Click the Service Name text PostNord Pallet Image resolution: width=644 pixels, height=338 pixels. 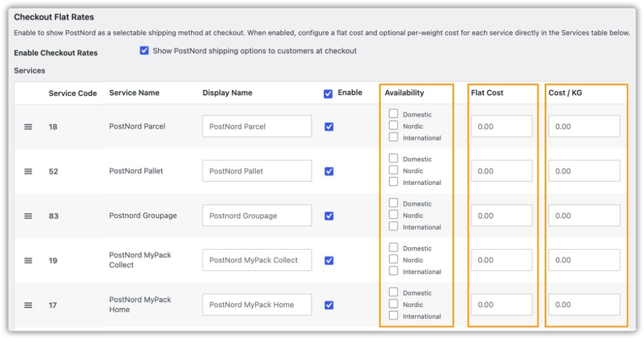pos(136,171)
